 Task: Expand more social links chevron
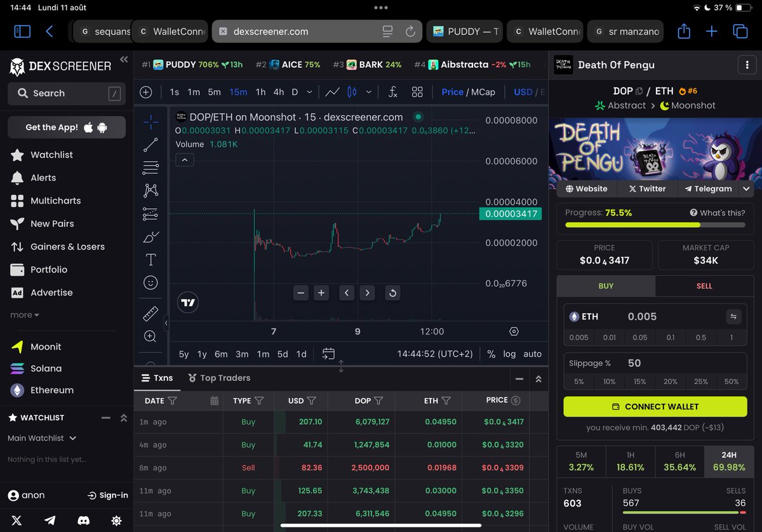pos(747,189)
